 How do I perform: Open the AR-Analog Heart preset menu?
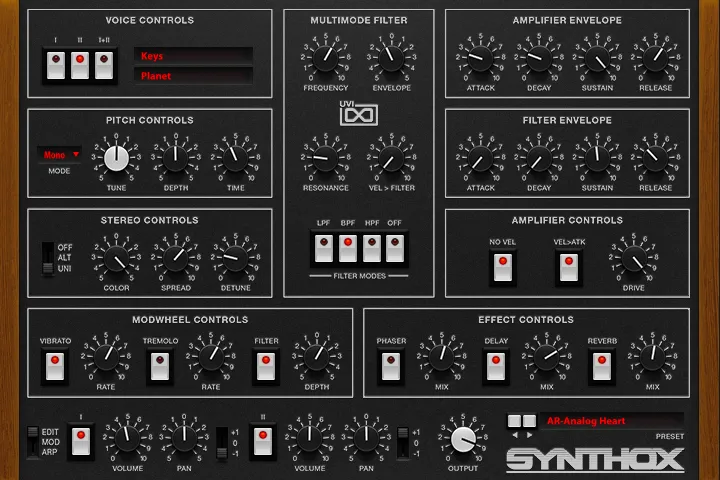click(x=611, y=421)
